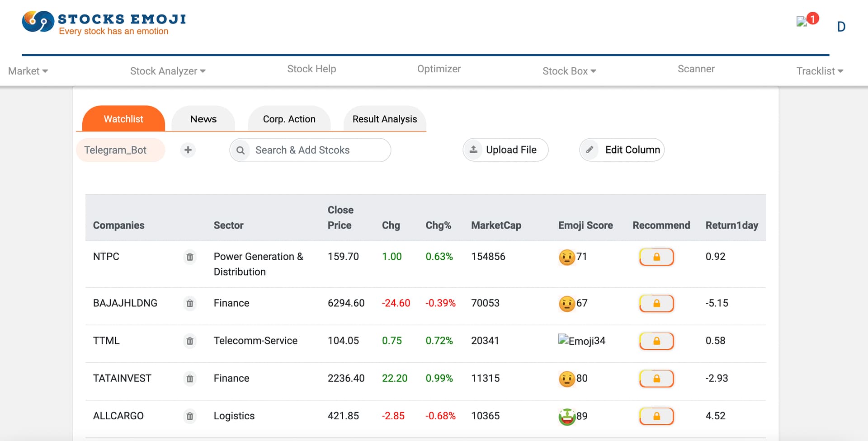Add a new watchlist with plus icon
Image resolution: width=868 pixels, height=441 pixels.
tap(188, 150)
